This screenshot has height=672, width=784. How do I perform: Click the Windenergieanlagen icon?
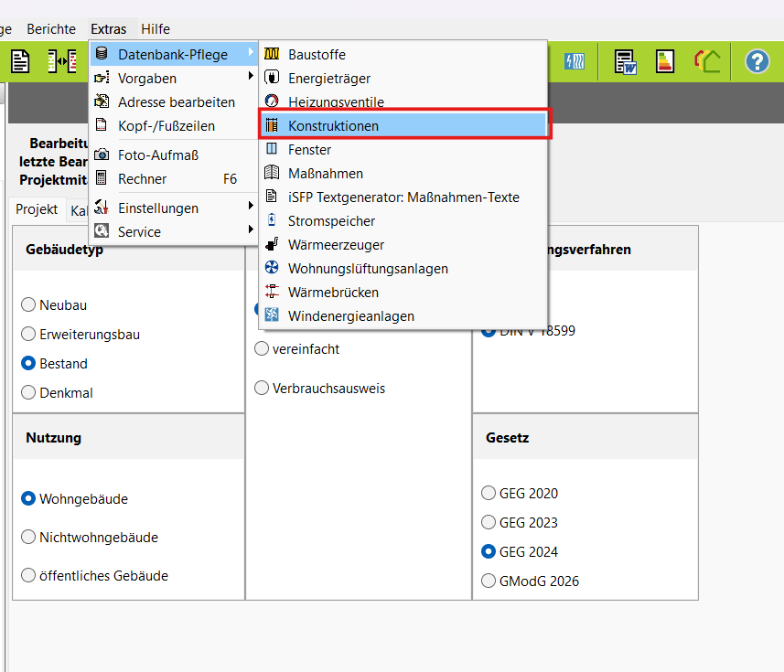(x=272, y=315)
